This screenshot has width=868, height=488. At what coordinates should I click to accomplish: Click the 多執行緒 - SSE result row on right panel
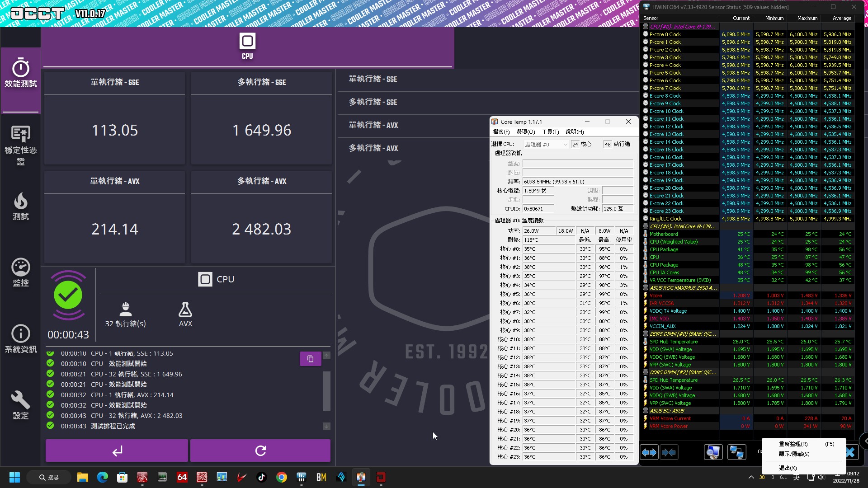click(487, 102)
